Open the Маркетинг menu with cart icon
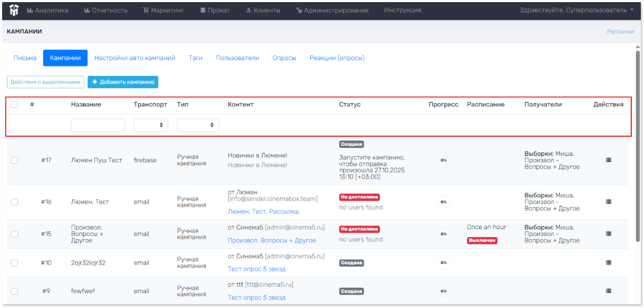Viewport: 644px width, 308px height. tap(163, 10)
